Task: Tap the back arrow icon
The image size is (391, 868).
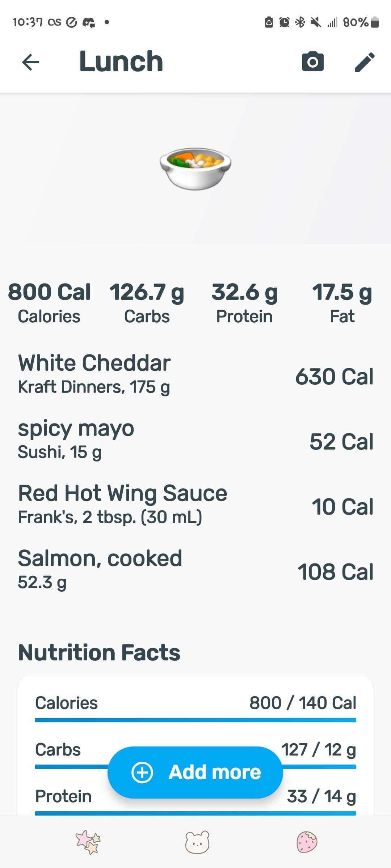Action: [x=31, y=62]
